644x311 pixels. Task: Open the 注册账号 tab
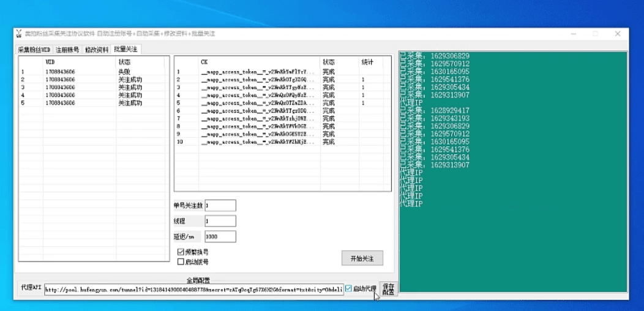click(67, 50)
